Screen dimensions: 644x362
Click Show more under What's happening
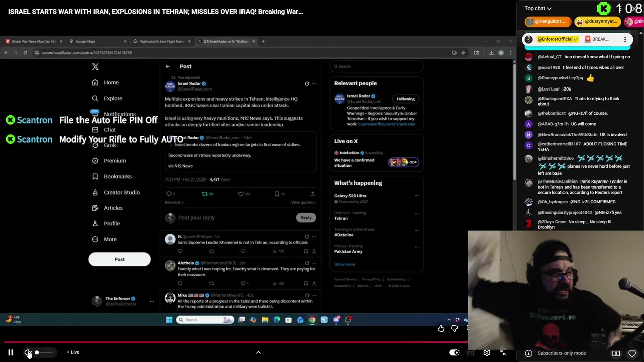coord(345,264)
